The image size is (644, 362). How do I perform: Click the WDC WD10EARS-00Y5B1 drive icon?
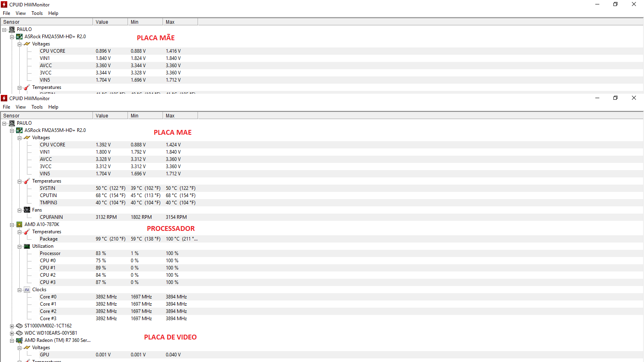(x=19, y=333)
